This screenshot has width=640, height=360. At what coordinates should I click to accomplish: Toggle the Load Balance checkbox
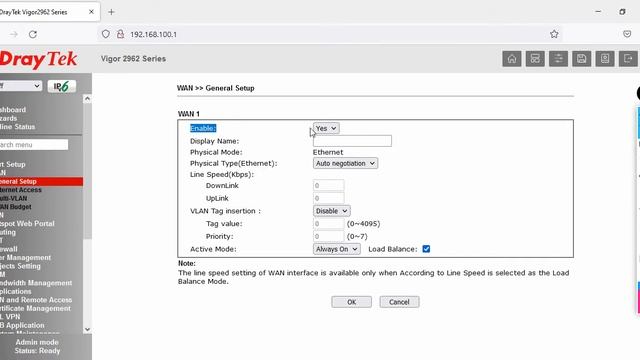(426, 249)
